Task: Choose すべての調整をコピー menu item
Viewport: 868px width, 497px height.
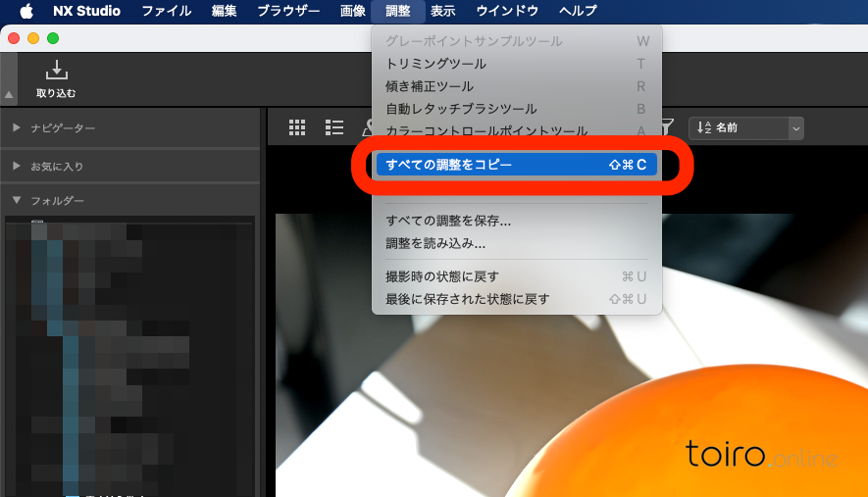Action: pyautogui.click(x=517, y=165)
